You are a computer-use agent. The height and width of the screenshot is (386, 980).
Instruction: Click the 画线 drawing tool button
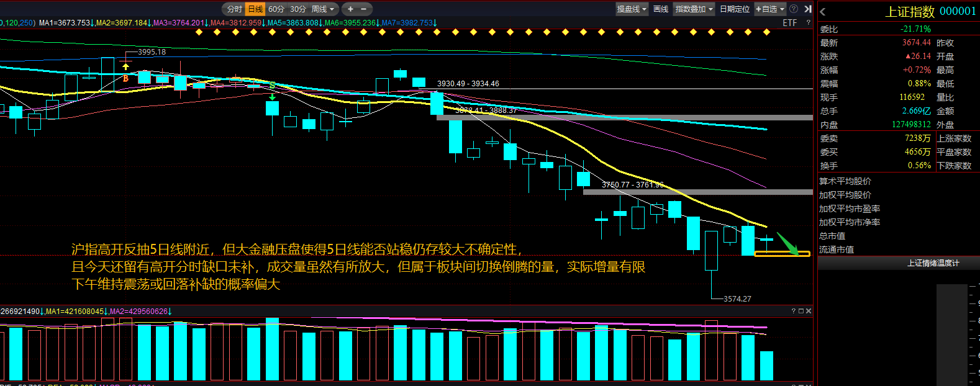[x=661, y=9]
